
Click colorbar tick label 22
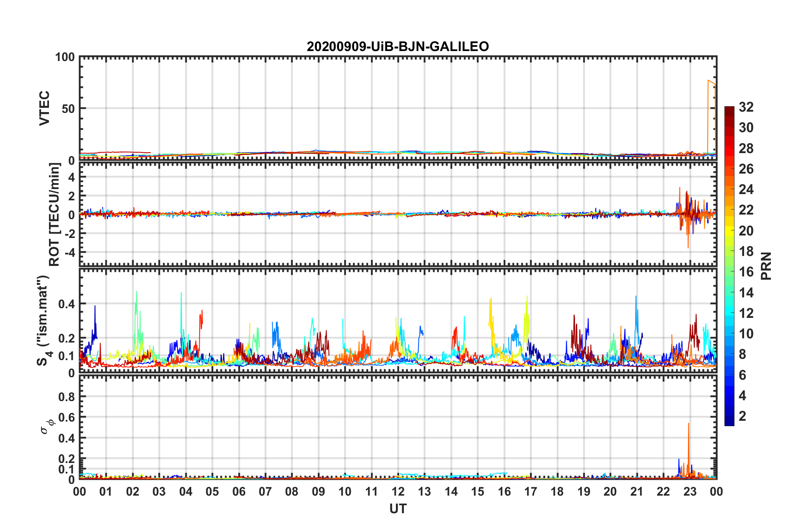click(746, 210)
